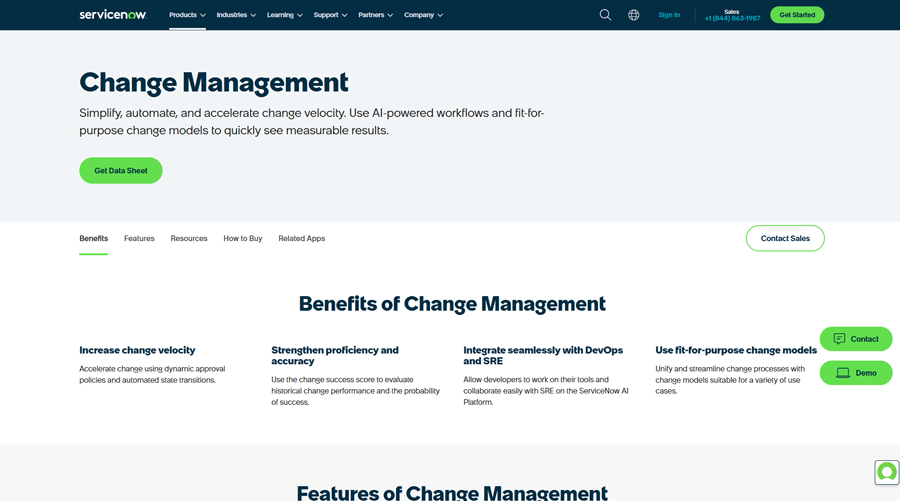Select the How to Buy tab
This screenshot has width=900, height=501.
tap(243, 238)
